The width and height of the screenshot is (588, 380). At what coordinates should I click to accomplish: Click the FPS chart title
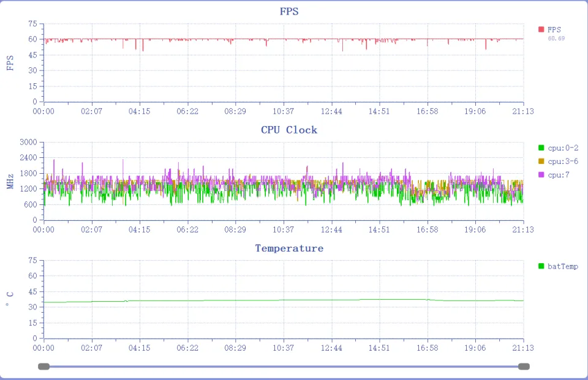click(x=289, y=12)
